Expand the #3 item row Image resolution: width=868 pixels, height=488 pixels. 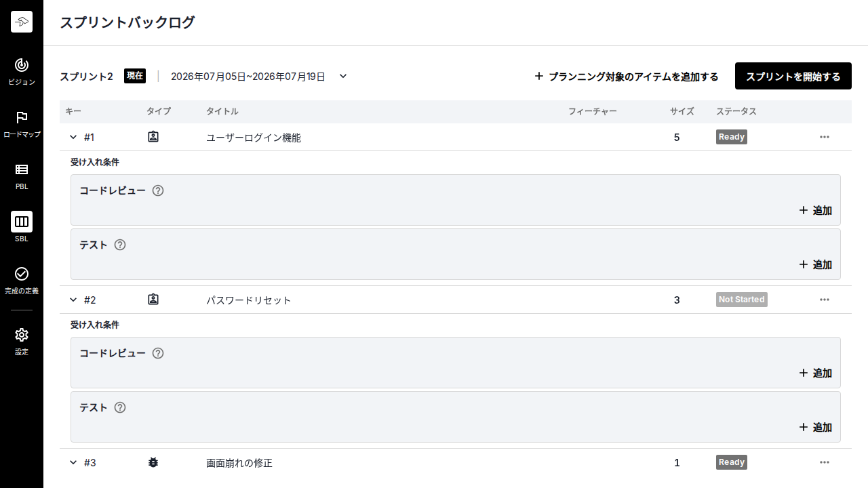click(73, 462)
